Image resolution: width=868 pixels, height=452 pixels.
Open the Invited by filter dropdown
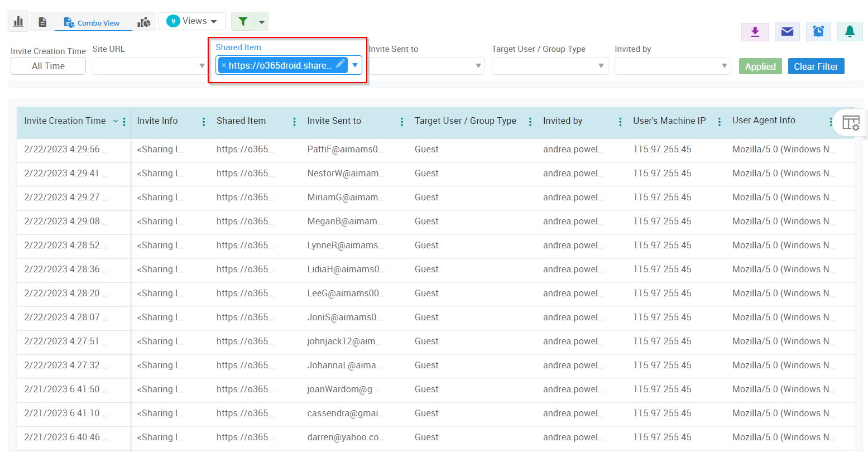(x=672, y=66)
